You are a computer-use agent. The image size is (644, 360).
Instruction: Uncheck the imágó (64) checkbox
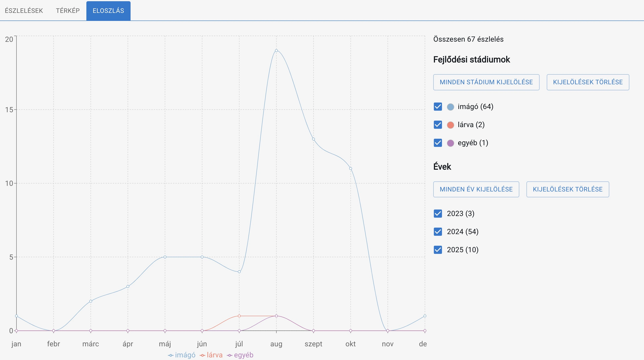coord(438,107)
